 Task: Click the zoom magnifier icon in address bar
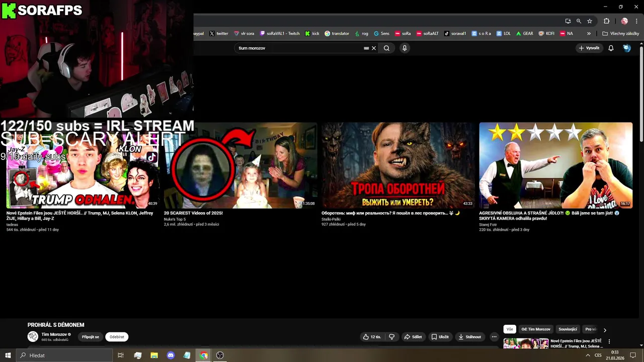pyautogui.click(x=579, y=21)
